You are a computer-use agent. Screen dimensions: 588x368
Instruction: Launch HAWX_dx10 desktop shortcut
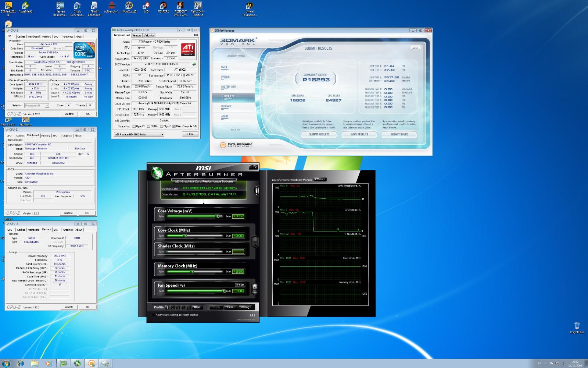pos(129,8)
